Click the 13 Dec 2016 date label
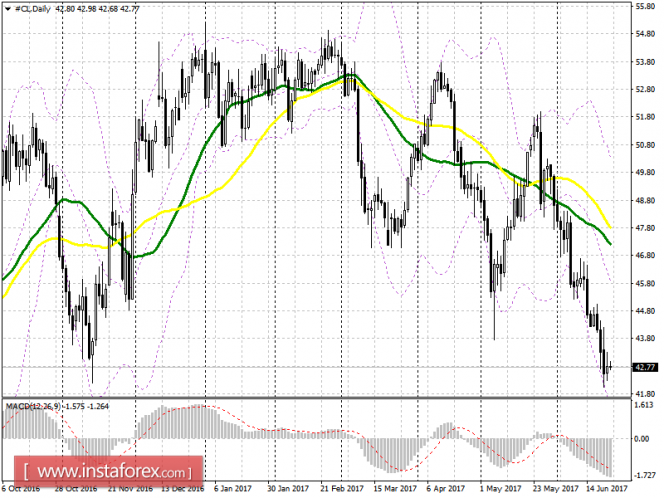The image size is (664, 498). [x=182, y=490]
